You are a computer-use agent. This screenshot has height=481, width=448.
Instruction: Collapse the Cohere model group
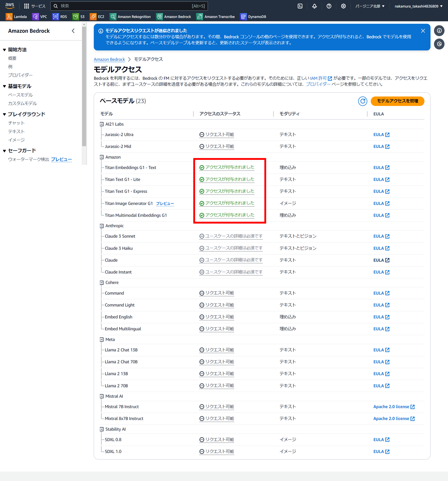coord(102,283)
